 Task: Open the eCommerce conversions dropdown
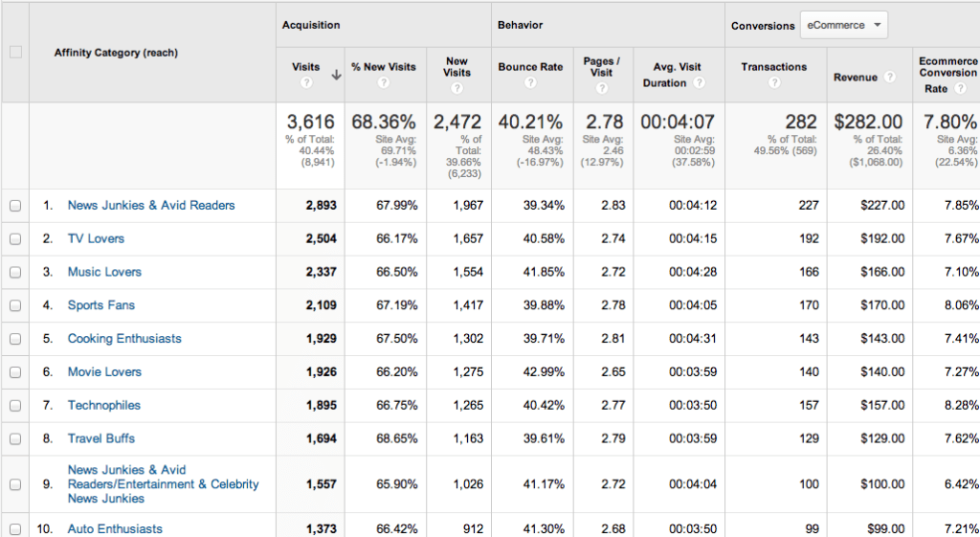point(843,26)
